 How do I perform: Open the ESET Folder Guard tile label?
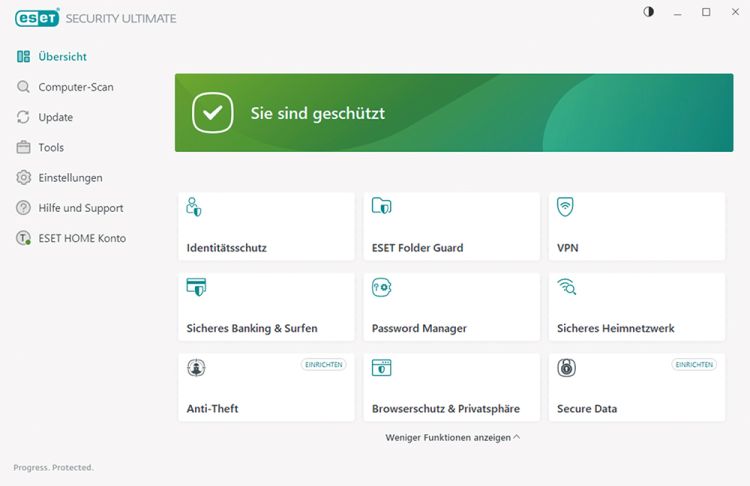[x=418, y=248]
